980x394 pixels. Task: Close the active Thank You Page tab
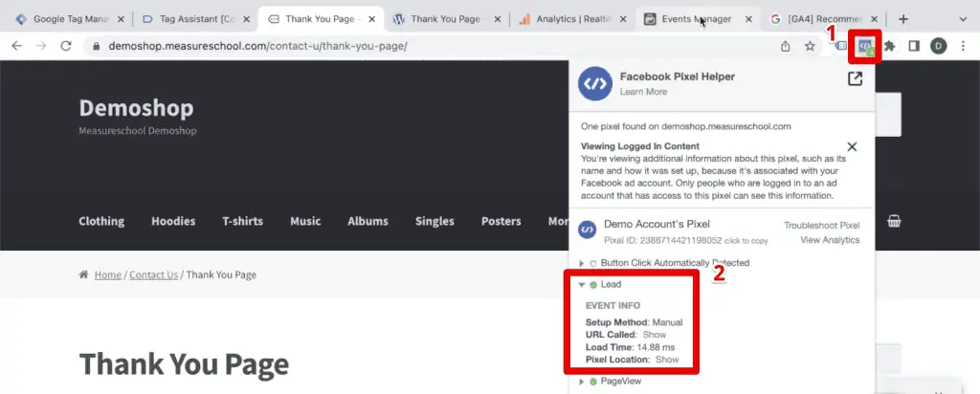click(372, 19)
